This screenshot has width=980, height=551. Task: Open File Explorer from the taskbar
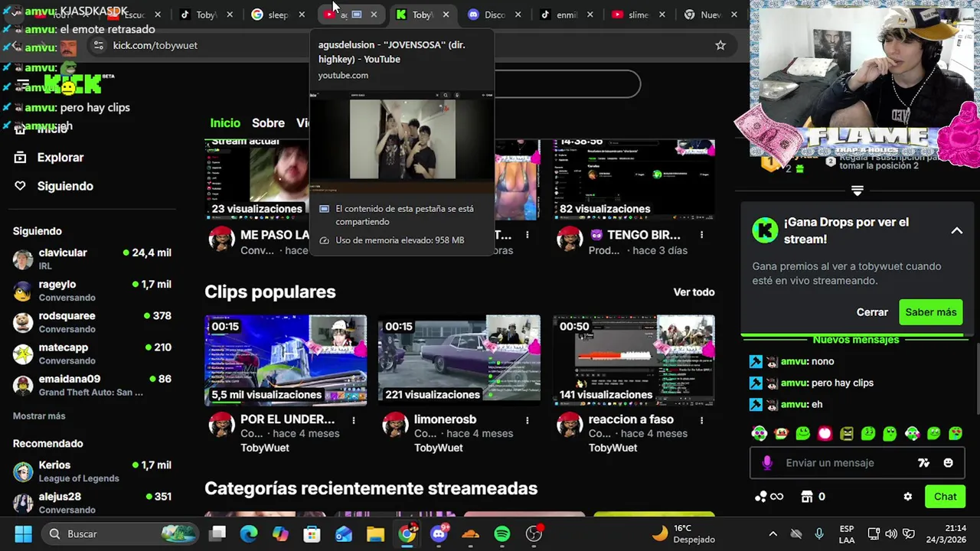pos(375,533)
